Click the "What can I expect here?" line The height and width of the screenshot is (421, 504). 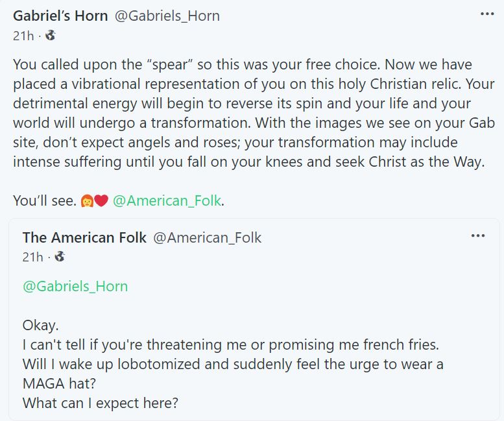click(100, 403)
